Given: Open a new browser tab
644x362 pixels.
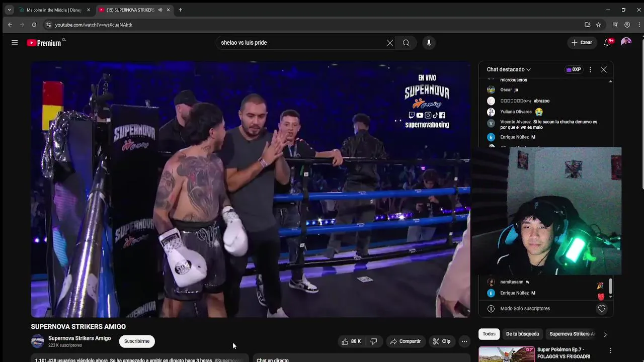Looking at the screenshot, I should [180, 10].
